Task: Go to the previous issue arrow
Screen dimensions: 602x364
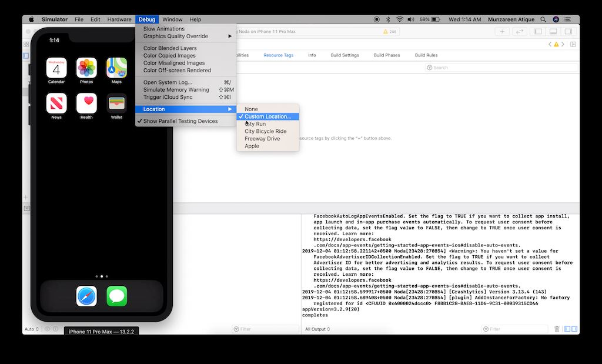Action: point(550,44)
